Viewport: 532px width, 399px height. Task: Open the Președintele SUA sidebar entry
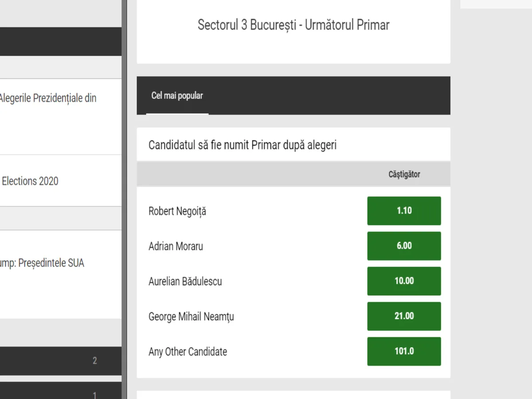pos(42,263)
